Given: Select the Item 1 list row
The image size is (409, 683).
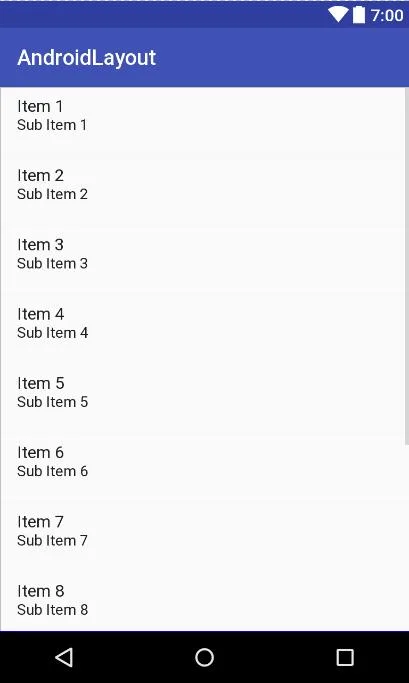Looking at the screenshot, I should 203,116.
